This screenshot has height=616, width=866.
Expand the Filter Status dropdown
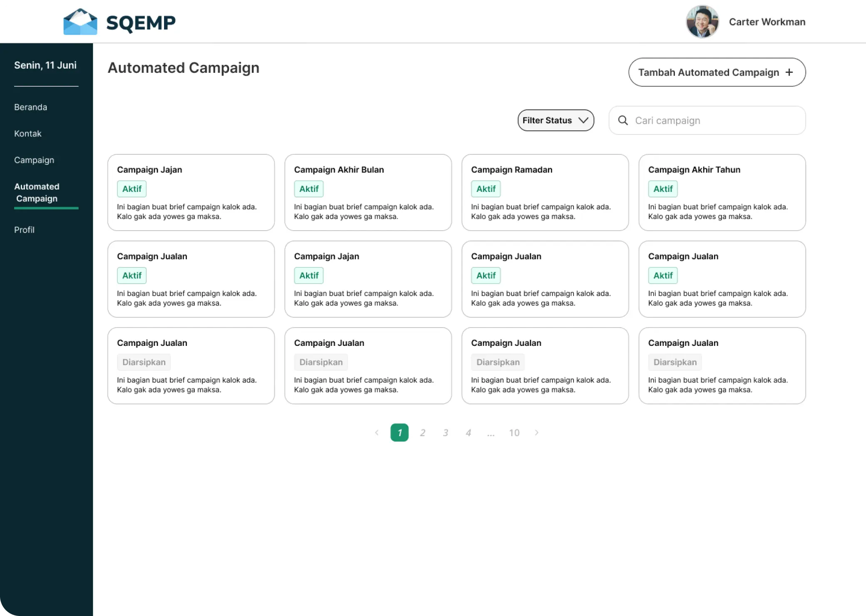(556, 120)
